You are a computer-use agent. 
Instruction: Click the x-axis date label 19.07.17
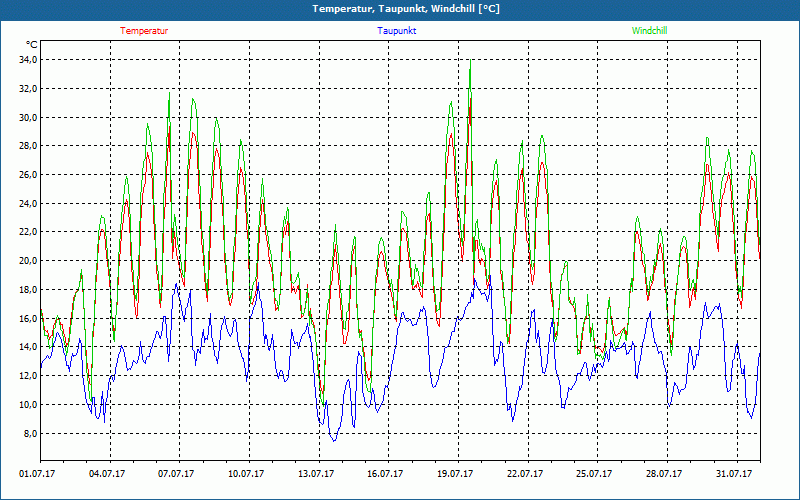point(455,474)
